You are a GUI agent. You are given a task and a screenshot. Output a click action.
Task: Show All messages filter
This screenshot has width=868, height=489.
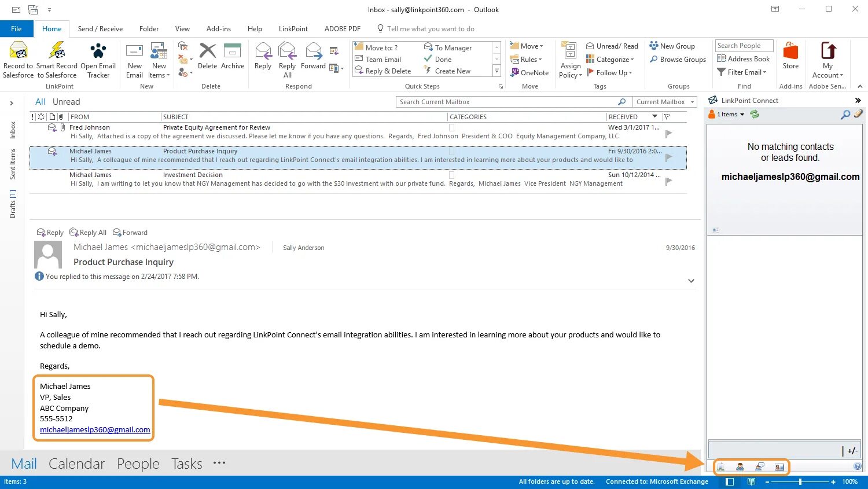pyautogui.click(x=41, y=102)
